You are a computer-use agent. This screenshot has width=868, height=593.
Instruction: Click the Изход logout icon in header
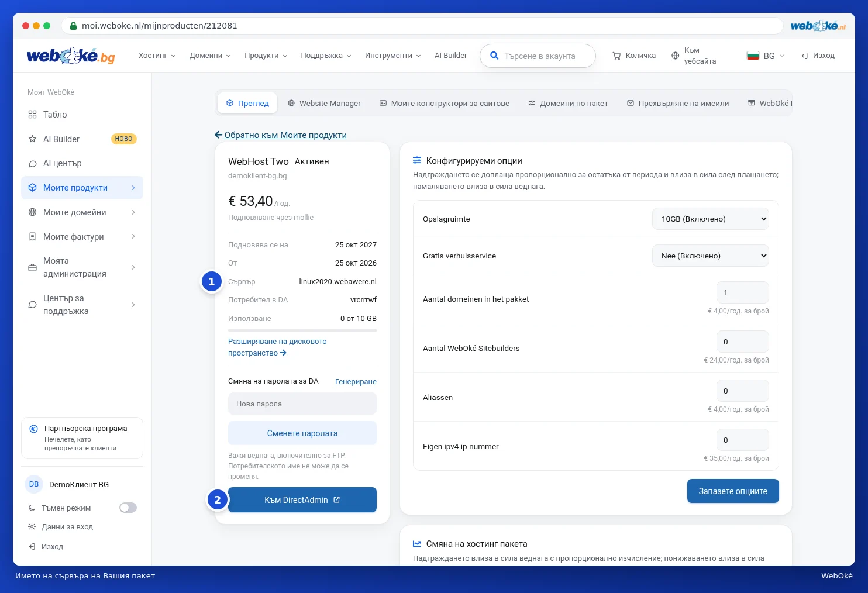[805, 56]
